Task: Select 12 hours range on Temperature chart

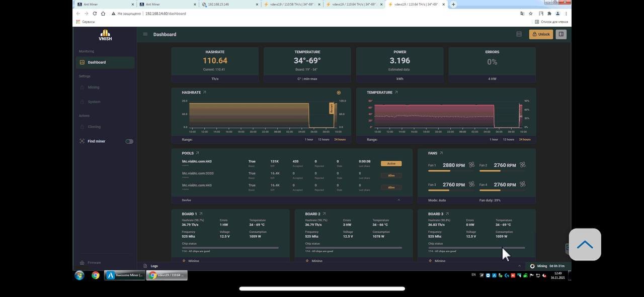Action: 509,139
